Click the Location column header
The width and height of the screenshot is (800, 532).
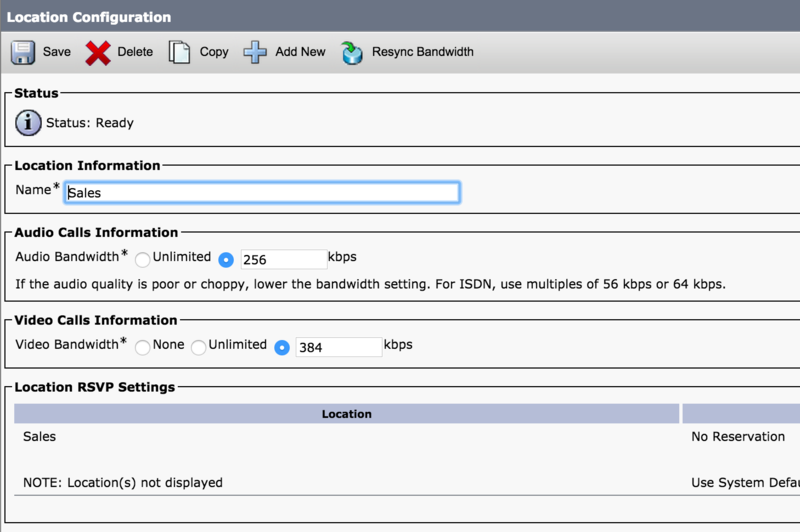[346, 414]
